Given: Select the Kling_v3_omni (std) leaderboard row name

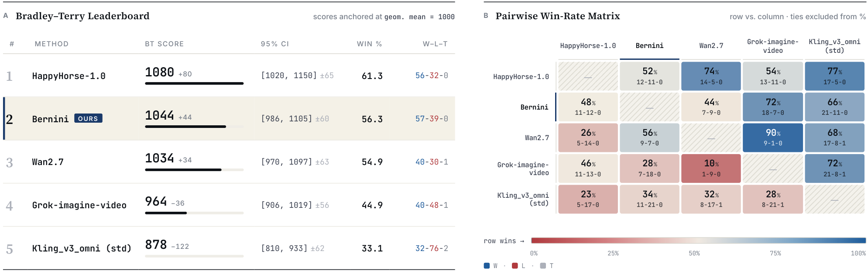Looking at the screenshot, I should 82,248.
